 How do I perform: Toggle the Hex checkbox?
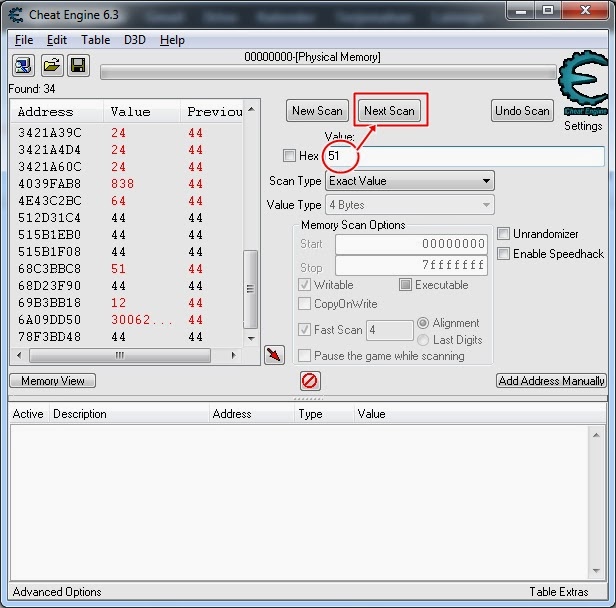tap(290, 156)
